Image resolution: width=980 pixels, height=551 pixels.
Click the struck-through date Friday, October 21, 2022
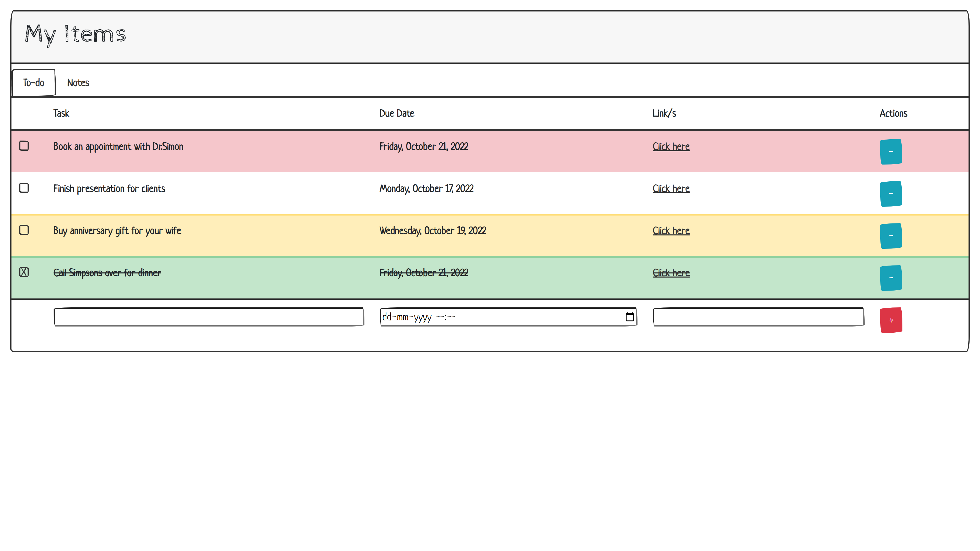coord(424,273)
